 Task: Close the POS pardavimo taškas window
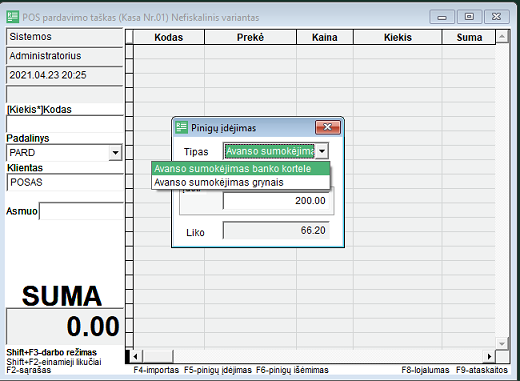[496, 17]
